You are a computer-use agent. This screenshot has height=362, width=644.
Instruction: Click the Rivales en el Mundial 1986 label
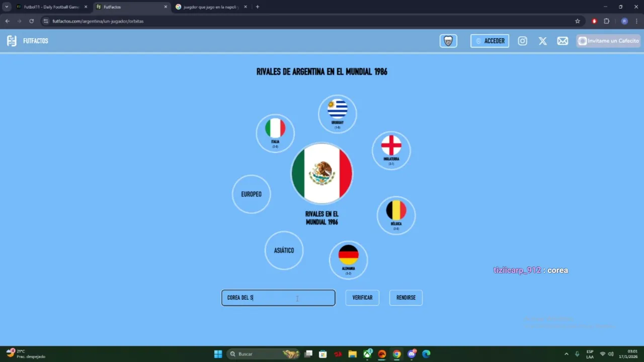tap(322, 218)
